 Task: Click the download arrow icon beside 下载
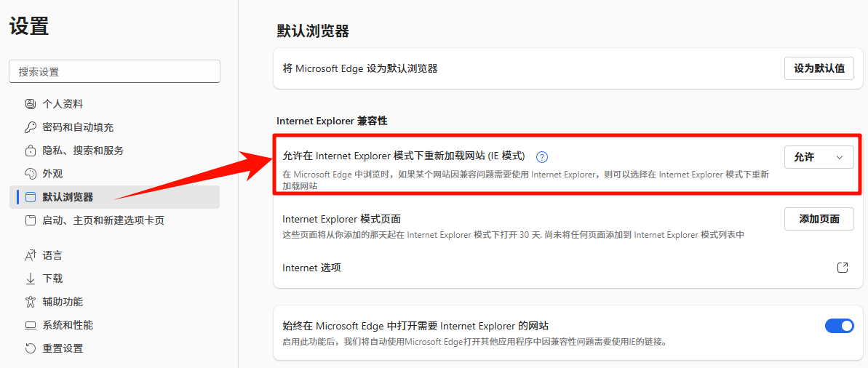pos(31,279)
